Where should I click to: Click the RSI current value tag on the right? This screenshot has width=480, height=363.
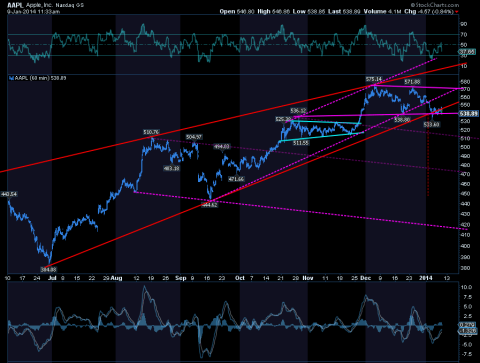pos(467,52)
